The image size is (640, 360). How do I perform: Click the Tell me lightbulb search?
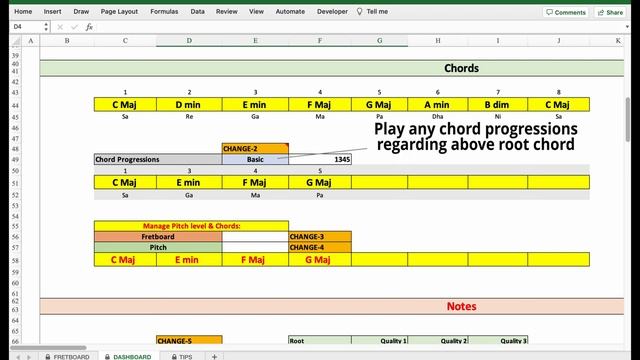point(372,11)
